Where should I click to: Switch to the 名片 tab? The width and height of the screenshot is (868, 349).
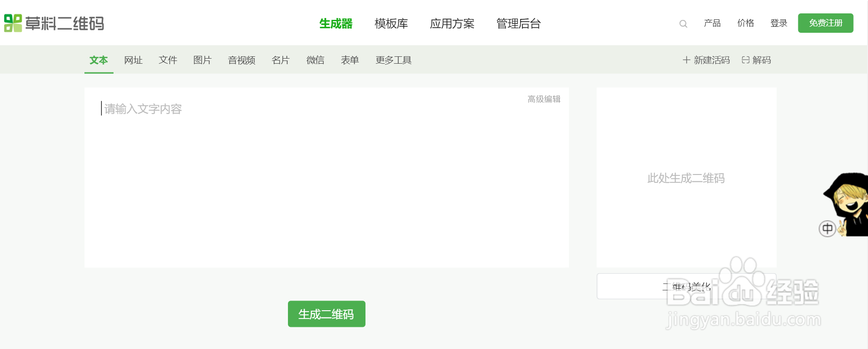click(x=281, y=60)
